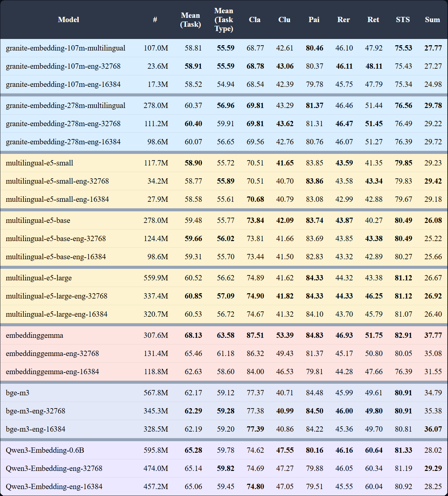Select Qwen3-Embedding-eng-32768 model name
This screenshot has height=496, width=448.
point(54,469)
